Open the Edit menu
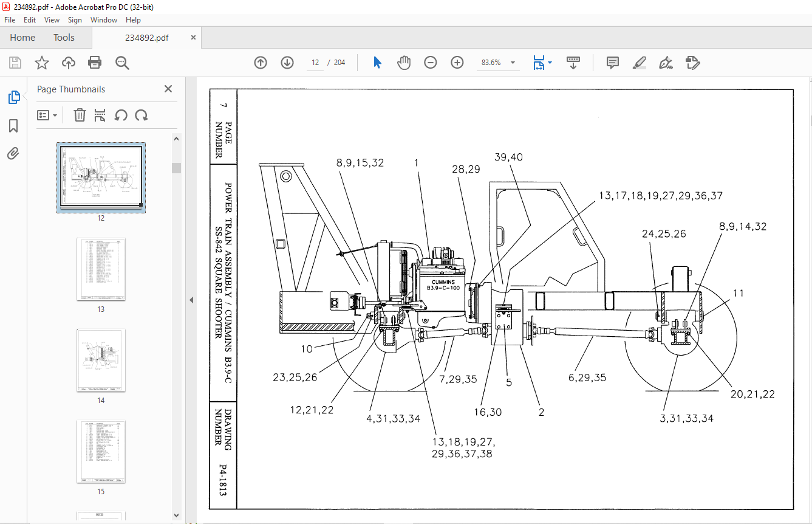 pos(30,20)
